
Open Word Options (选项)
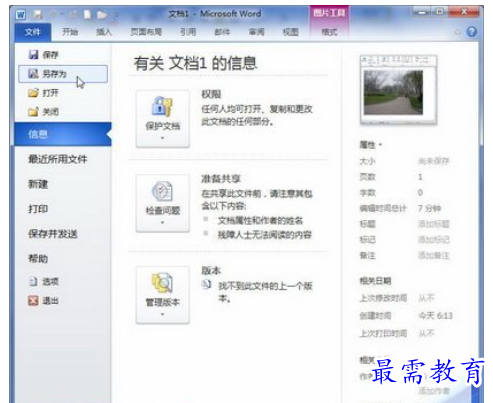click(x=43, y=282)
